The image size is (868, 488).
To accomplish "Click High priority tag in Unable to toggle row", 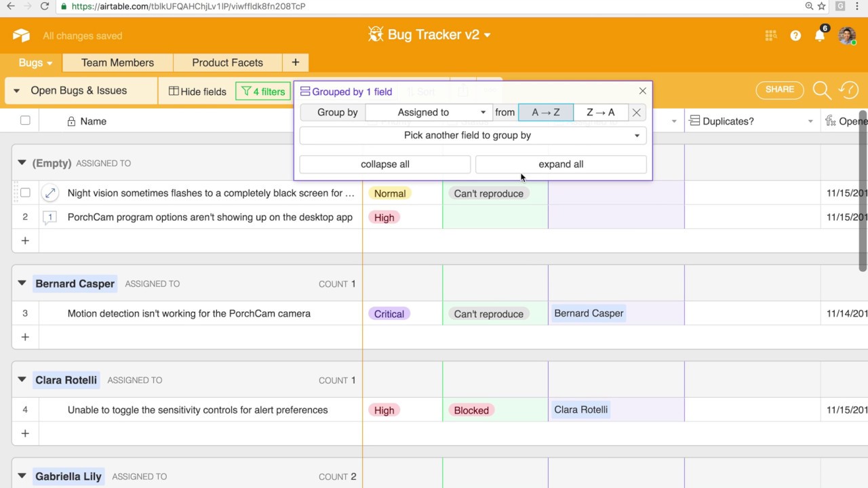I will [x=384, y=410].
